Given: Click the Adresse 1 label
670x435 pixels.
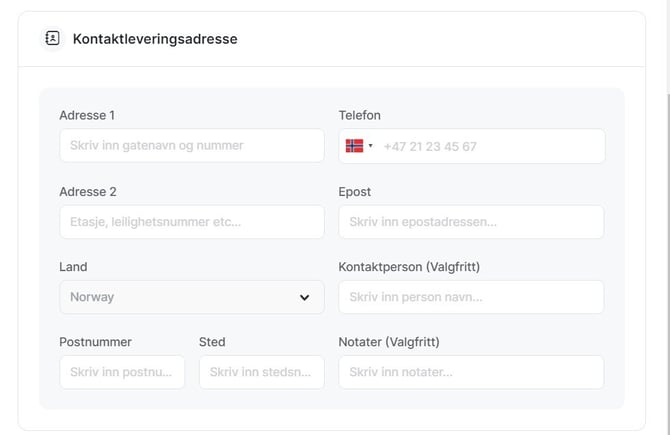Looking at the screenshot, I should [87, 115].
